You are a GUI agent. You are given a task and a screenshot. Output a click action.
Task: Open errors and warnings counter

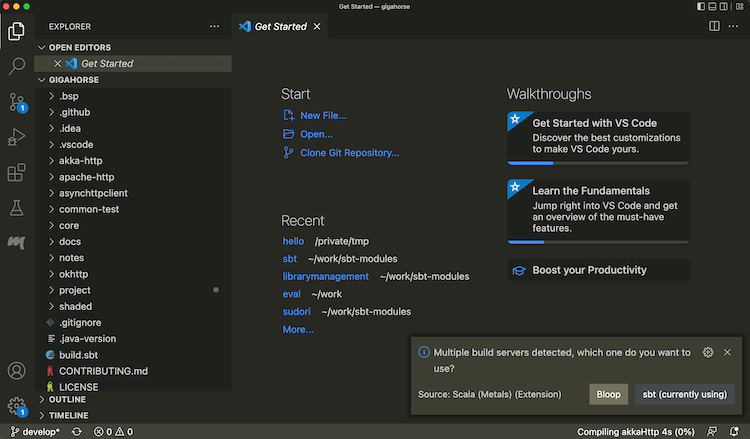pyautogui.click(x=113, y=432)
